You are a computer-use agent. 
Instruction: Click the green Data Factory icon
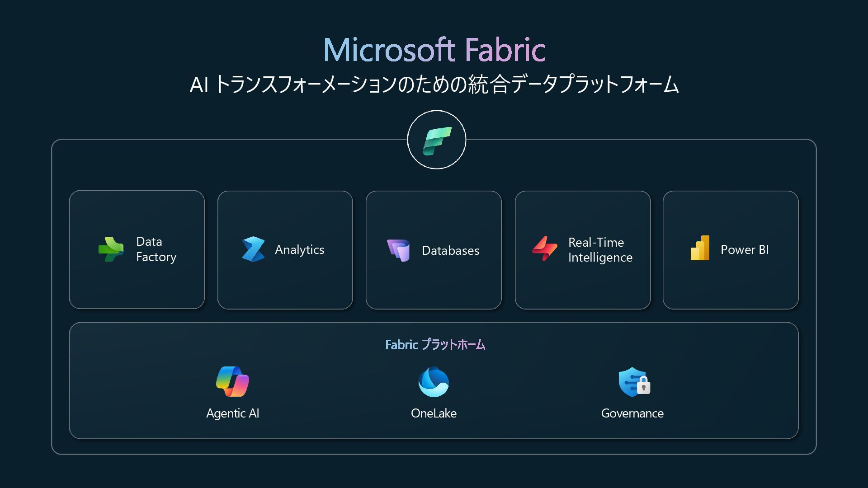(111, 249)
